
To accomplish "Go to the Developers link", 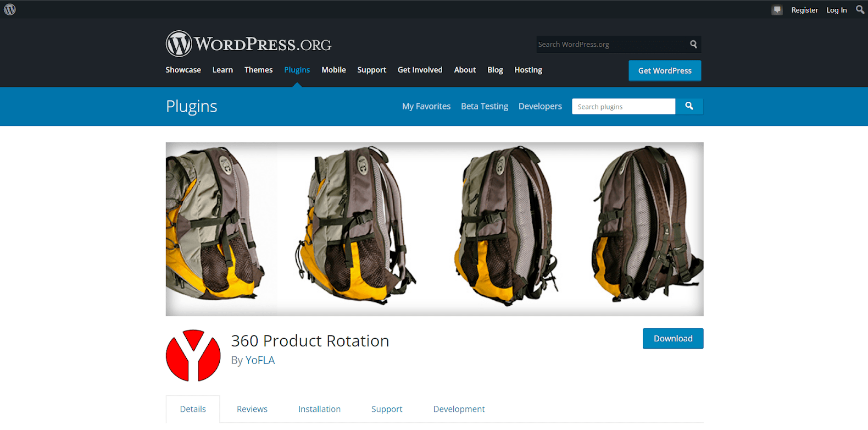I will 540,106.
